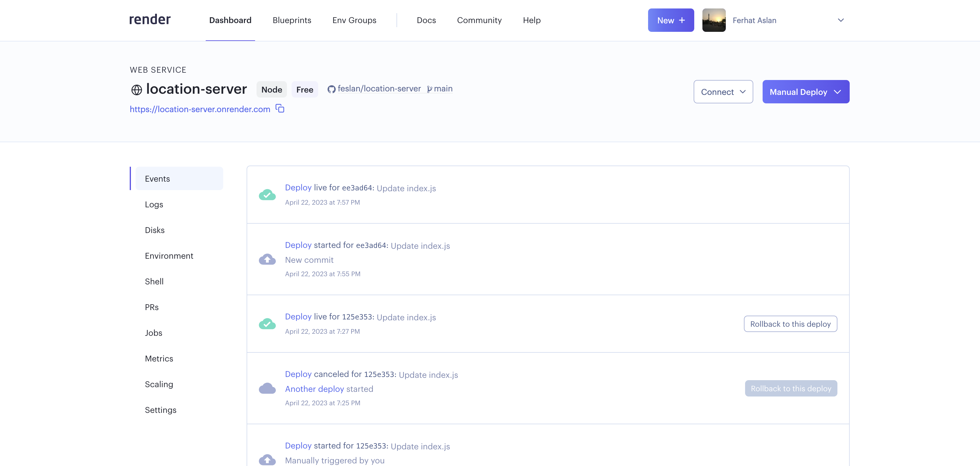Open Disks in the sidebar
The height and width of the screenshot is (466, 980).
tap(155, 230)
